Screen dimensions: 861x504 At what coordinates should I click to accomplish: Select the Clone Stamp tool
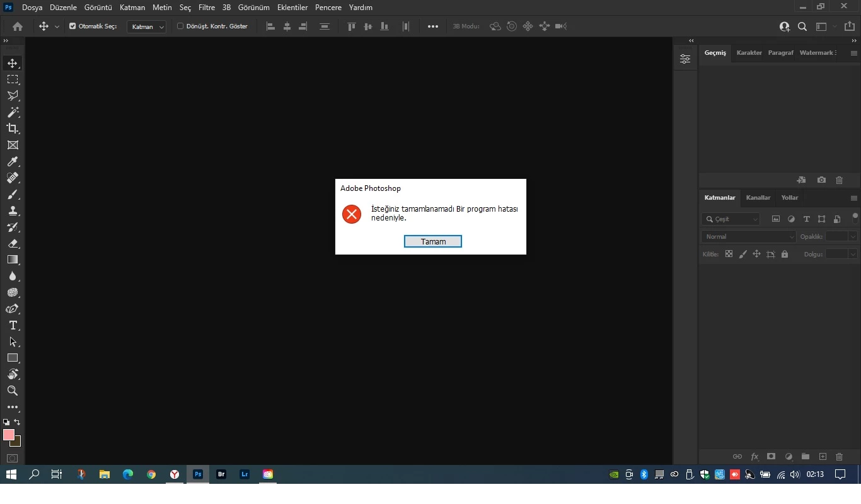pos(13,211)
